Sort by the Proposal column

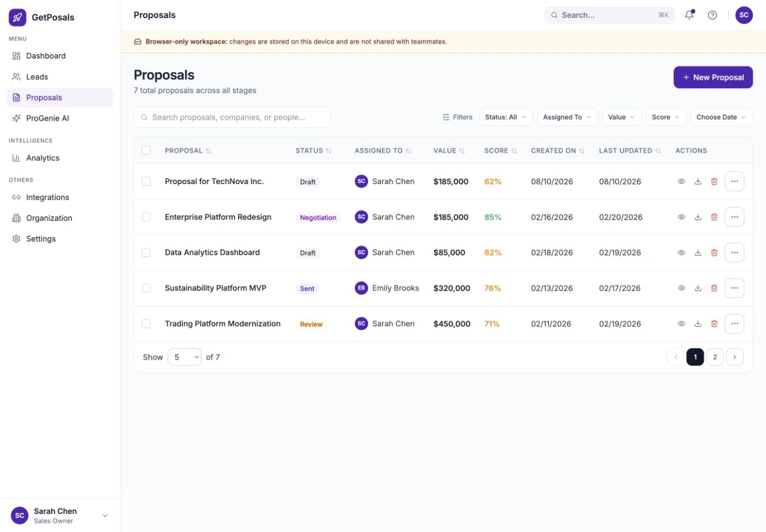188,151
